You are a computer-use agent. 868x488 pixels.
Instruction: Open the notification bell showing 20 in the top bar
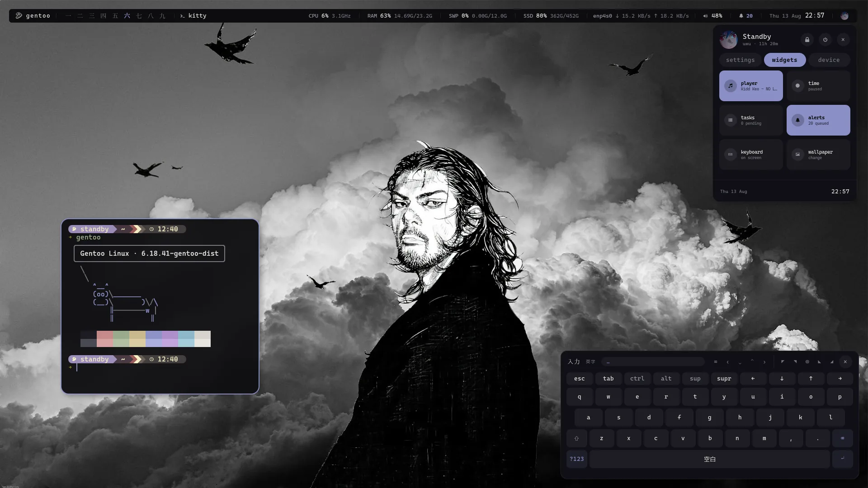coord(745,16)
